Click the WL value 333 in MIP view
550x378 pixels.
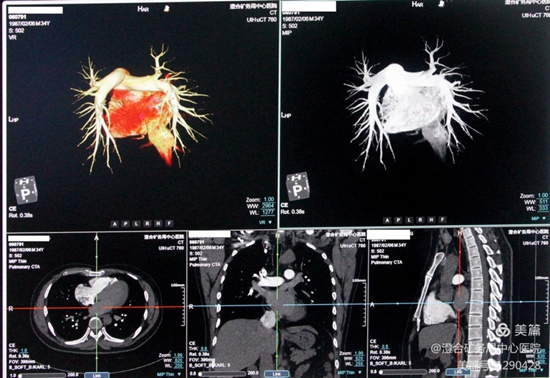coord(543,208)
